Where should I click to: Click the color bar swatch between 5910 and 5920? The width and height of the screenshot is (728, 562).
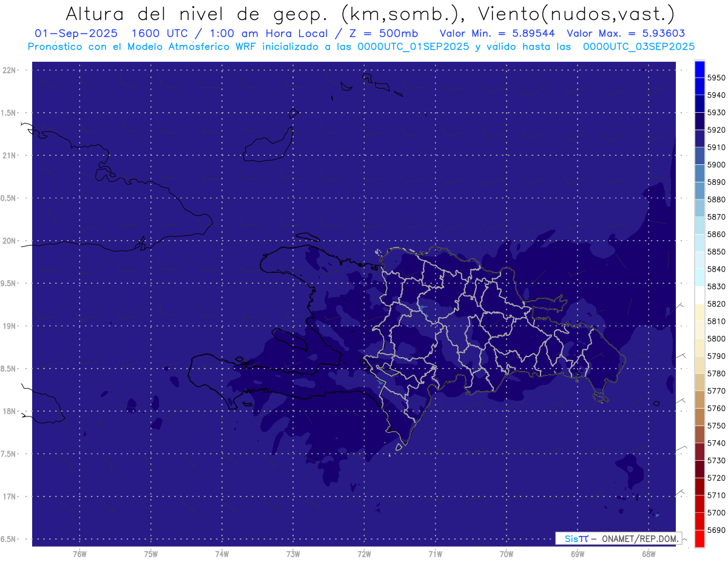pyautogui.click(x=699, y=138)
